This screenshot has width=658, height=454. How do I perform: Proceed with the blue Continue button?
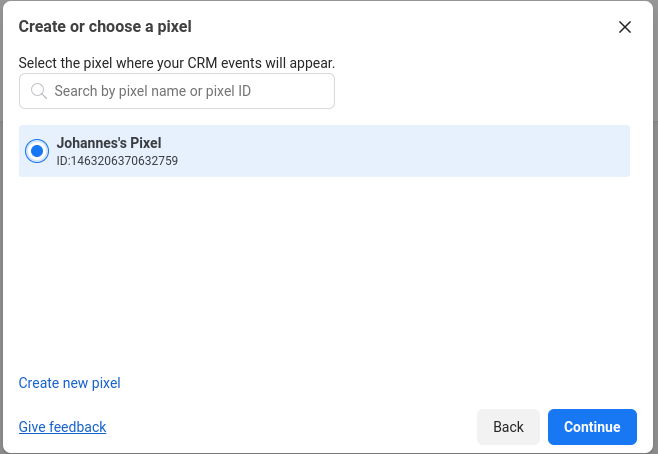tap(592, 427)
